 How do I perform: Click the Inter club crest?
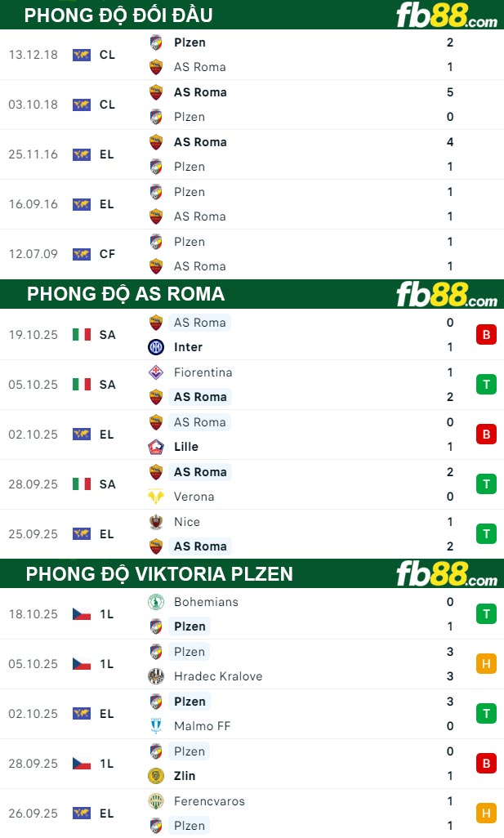[x=156, y=347]
